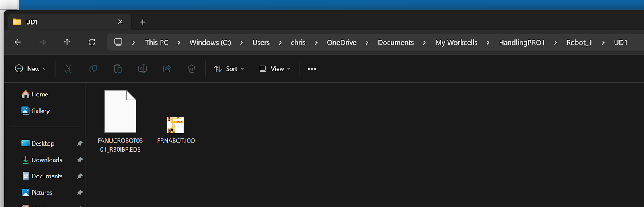This screenshot has width=644, height=207.
Task: Refresh the UD1 folder view
Action: coord(92,42)
